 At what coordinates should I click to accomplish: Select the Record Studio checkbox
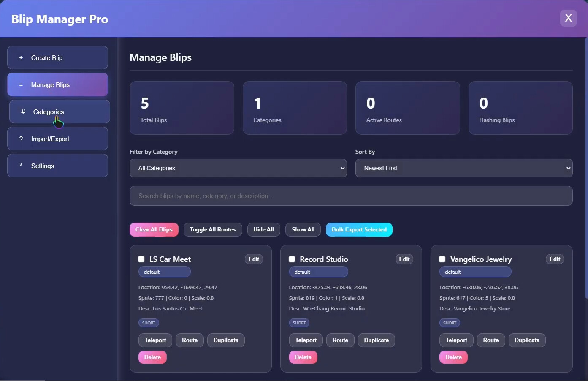click(x=292, y=259)
